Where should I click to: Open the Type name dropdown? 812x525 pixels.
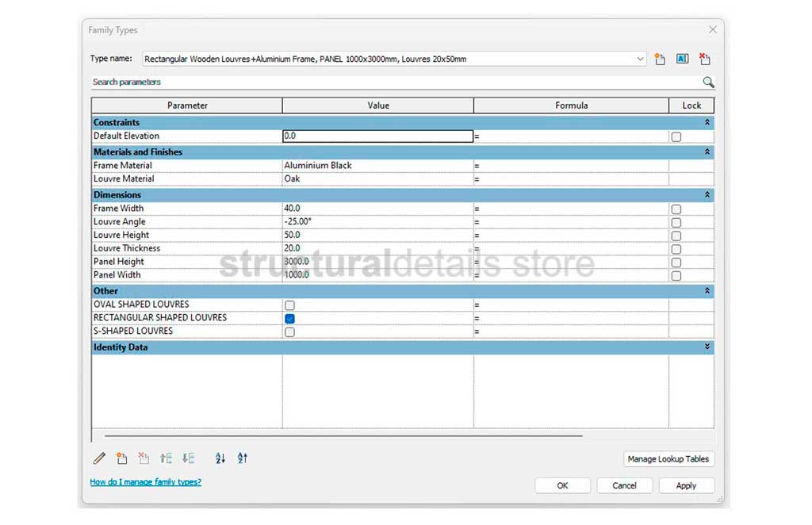tap(641, 59)
